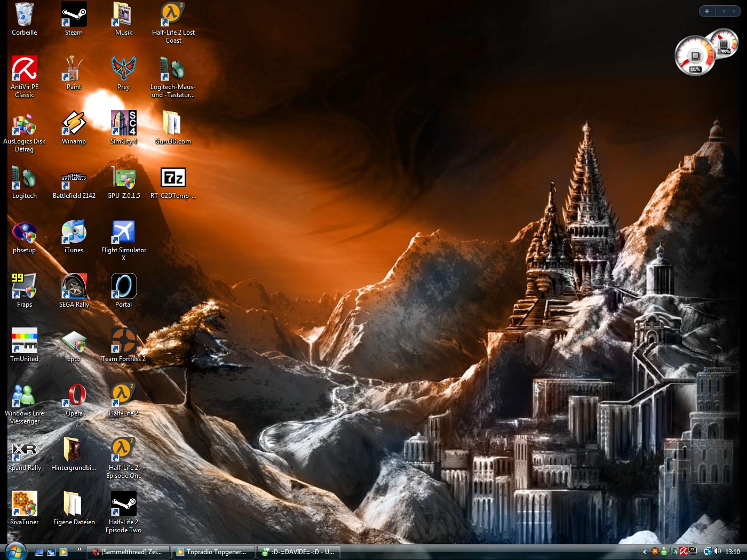Screen dimensions: 747x560
Task: Launch Half-Life 2 Episode One shortcut
Action: tap(123, 458)
